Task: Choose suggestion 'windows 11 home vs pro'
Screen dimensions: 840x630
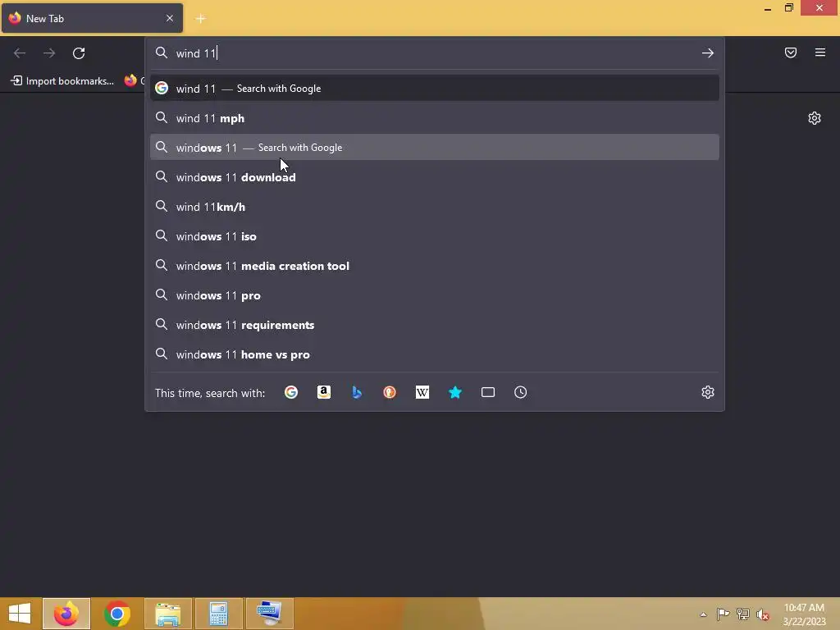Action: 435,354
